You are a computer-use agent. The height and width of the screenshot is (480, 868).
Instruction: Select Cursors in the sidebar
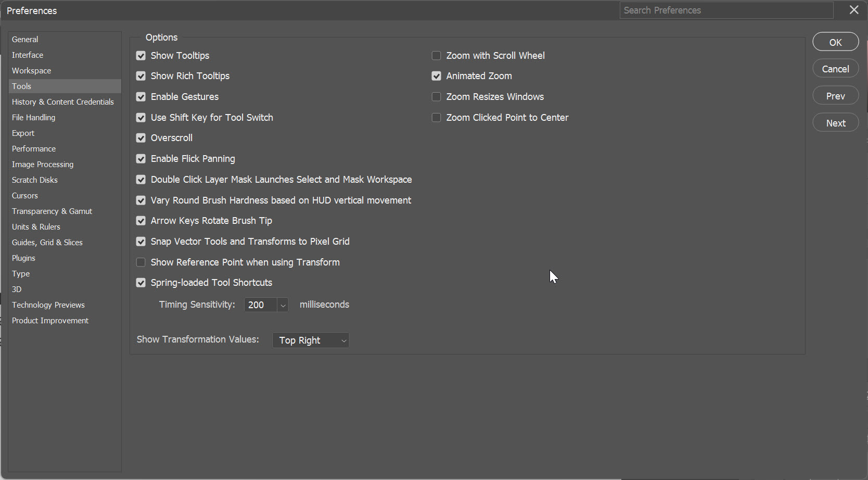pyautogui.click(x=25, y=196)
